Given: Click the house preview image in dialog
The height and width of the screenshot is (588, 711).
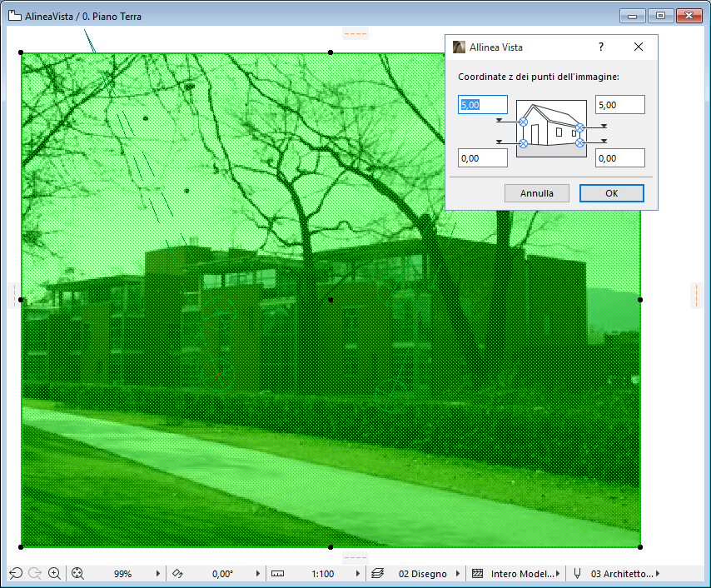Looking at the screenshot, I should (x=551, y=129).
